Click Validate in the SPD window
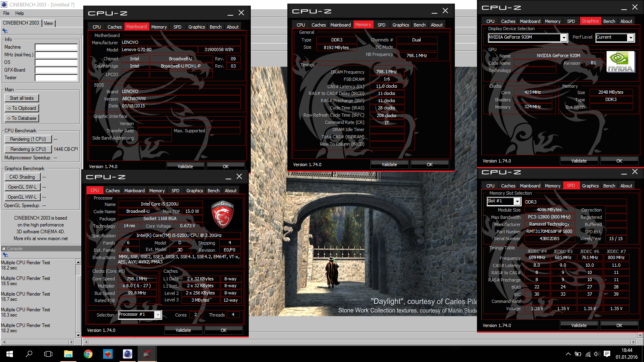 (x=579, y=325)
